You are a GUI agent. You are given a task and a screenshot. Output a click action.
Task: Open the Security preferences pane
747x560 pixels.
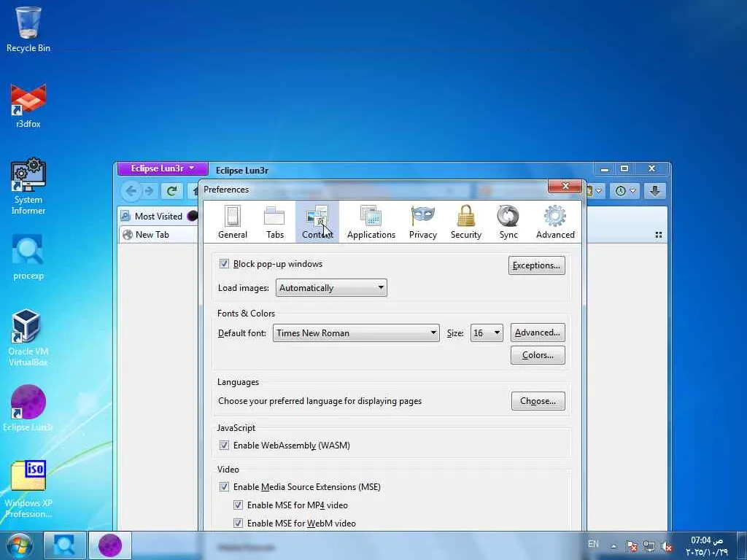click(466, 222)
